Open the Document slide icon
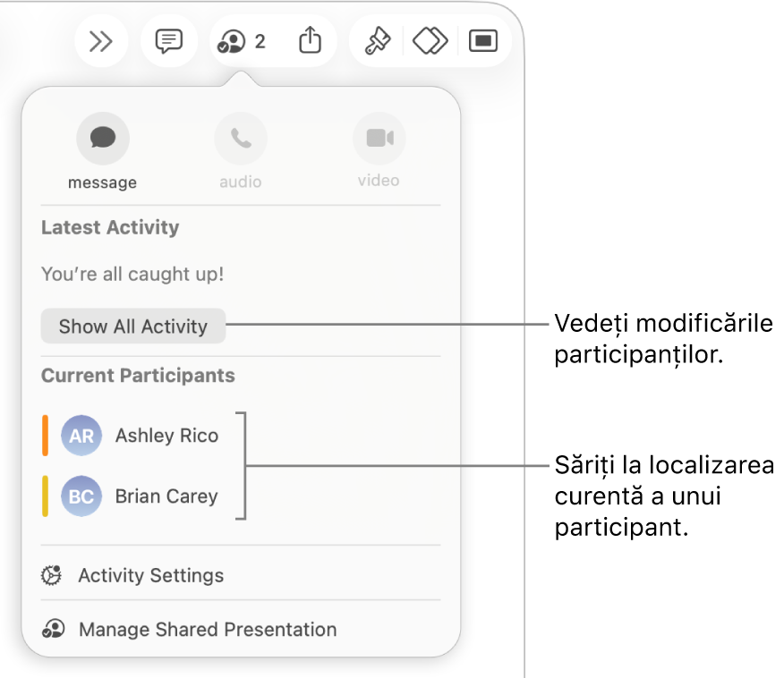Image resolution: width=784 pixels, height=678 pixels. click(x=483, y=41)
